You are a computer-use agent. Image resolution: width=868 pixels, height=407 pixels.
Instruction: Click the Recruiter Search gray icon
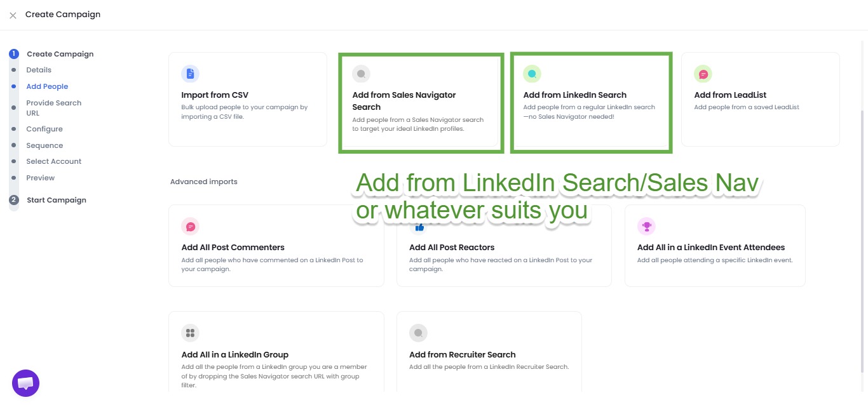coord(418,333)
